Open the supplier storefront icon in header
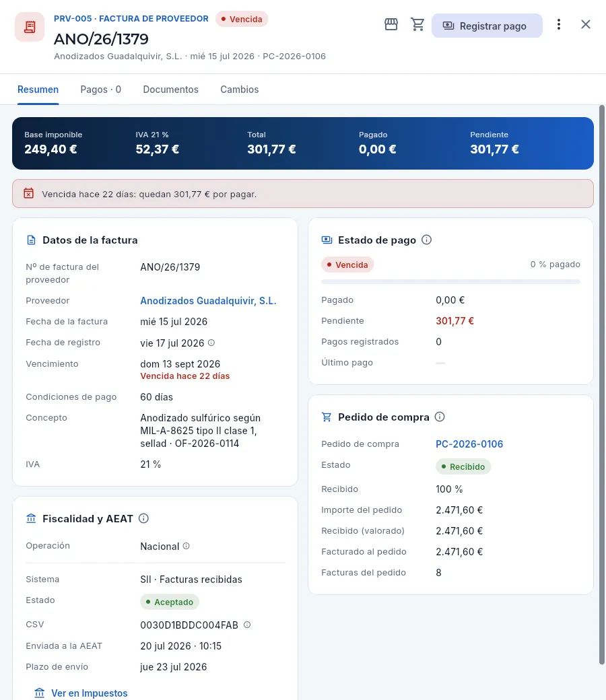 (x=391, y=24)
